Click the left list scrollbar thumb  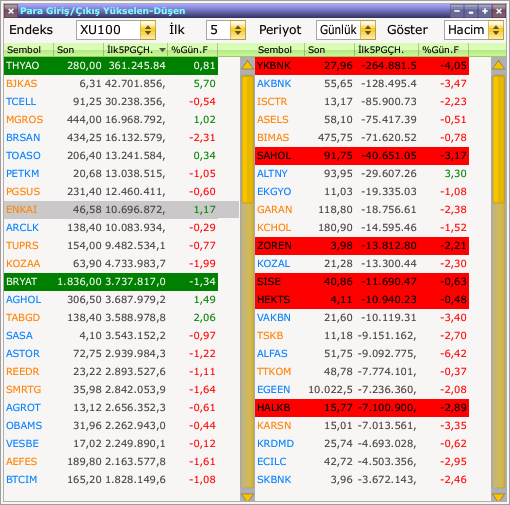[247, 139]
